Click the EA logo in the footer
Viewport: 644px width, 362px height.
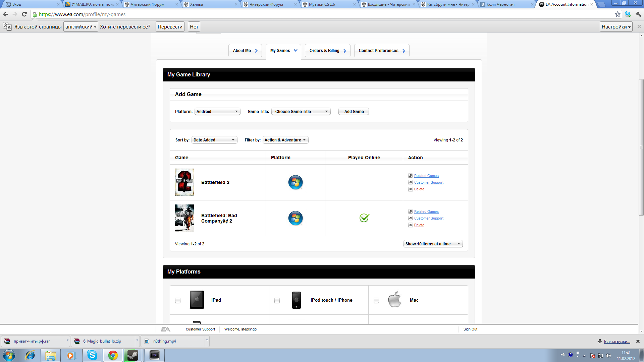coord(166,329)
